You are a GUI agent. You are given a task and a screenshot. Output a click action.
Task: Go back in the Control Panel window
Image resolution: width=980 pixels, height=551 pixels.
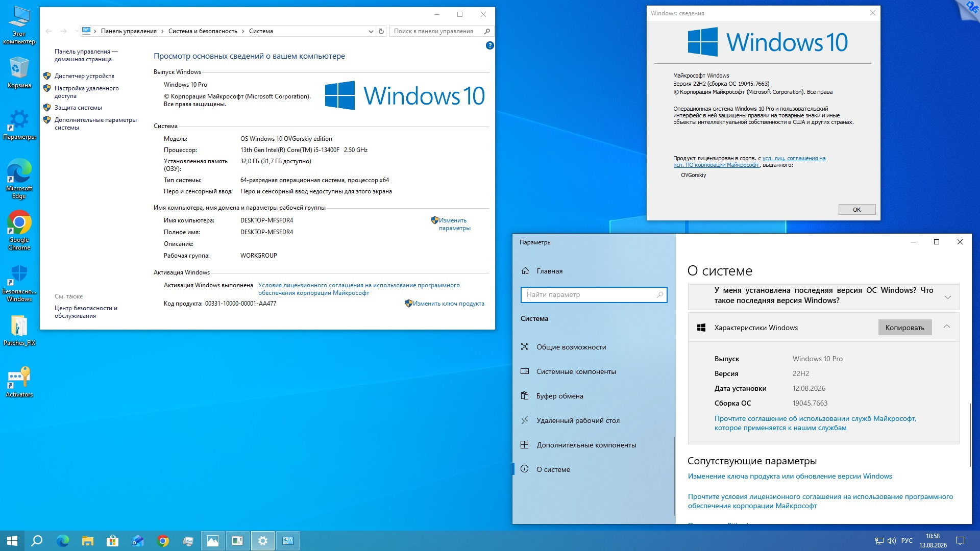click(x=49, y=31)
